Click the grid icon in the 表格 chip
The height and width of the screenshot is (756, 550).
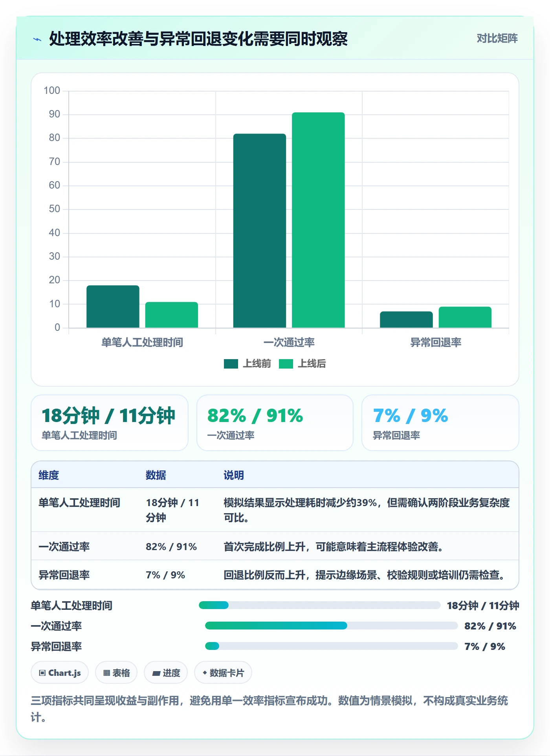pos(106,673)
